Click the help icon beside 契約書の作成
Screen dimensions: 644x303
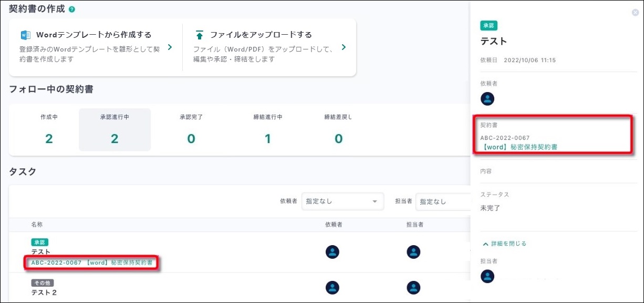click(x=71, y=9)
